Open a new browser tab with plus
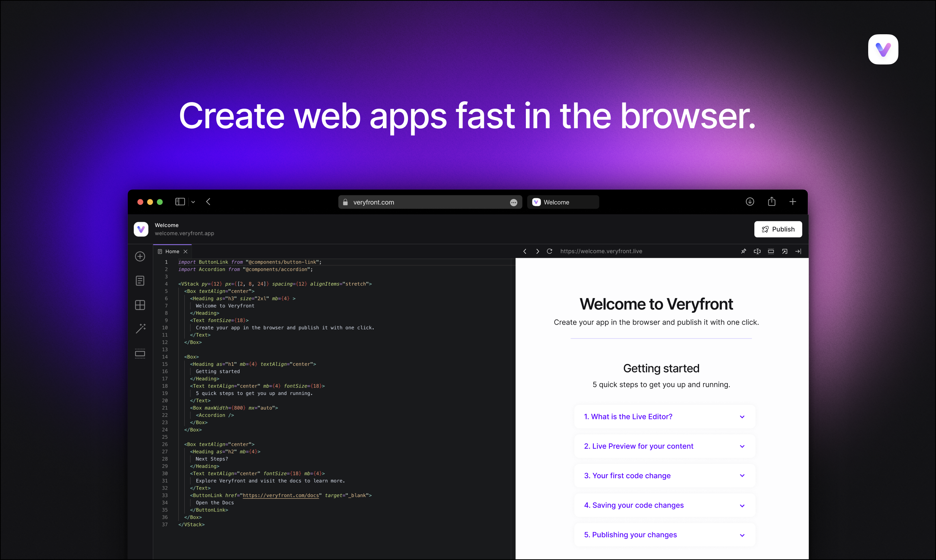The image size is (936, 560). [793, 202]
